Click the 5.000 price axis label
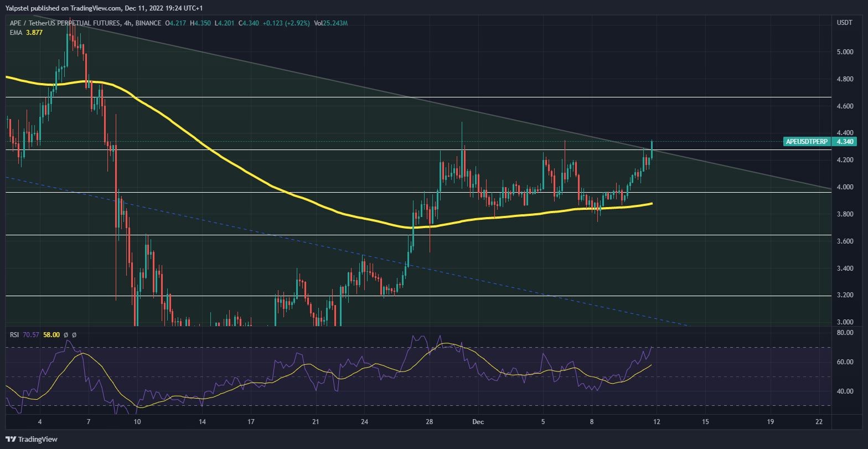 coord(845,52)
